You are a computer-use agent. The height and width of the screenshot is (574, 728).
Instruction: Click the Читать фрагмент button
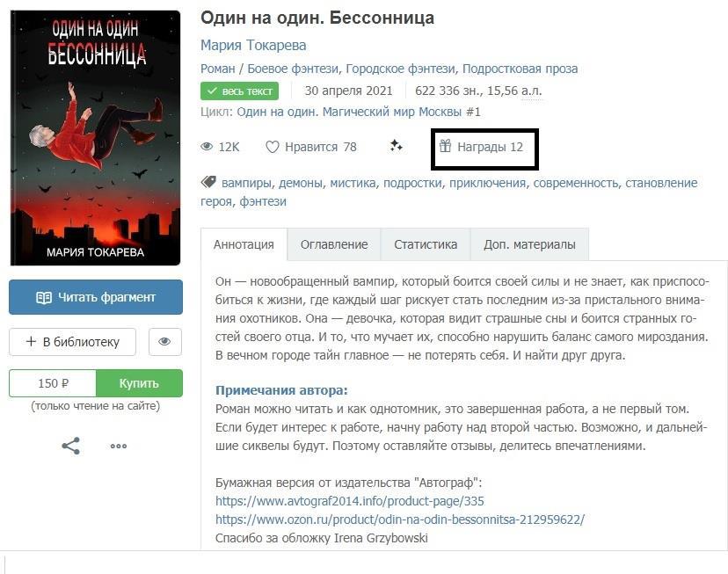tap(96, 297)
